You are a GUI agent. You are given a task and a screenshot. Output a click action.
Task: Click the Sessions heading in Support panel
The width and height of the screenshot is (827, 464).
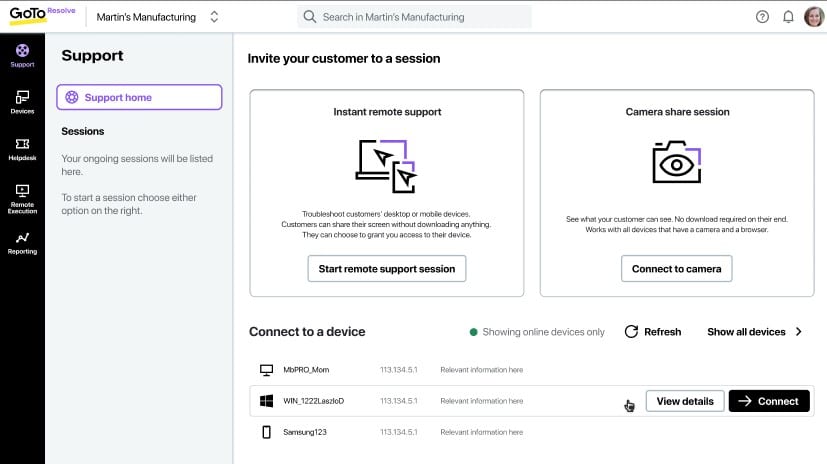pos(83,131)
